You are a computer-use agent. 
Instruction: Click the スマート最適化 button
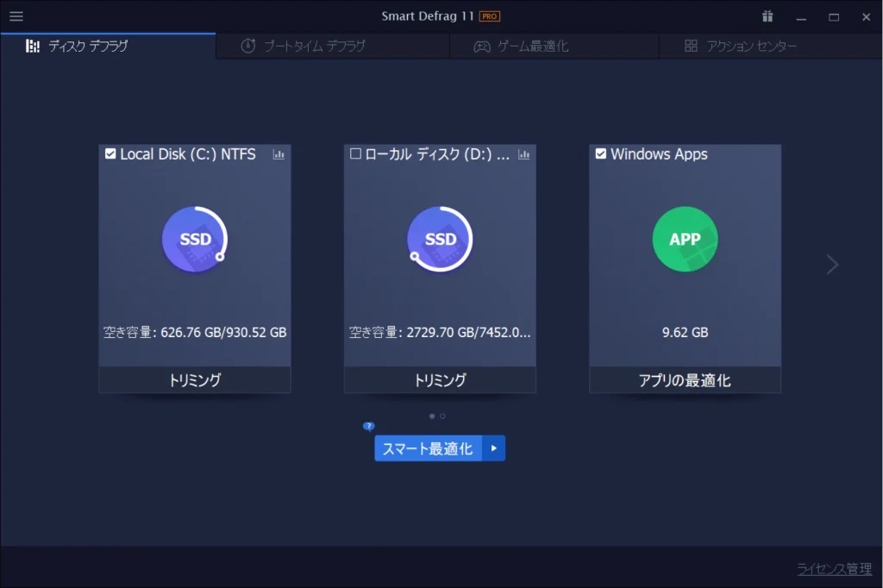pyautogui.click(x=428, y=448)
